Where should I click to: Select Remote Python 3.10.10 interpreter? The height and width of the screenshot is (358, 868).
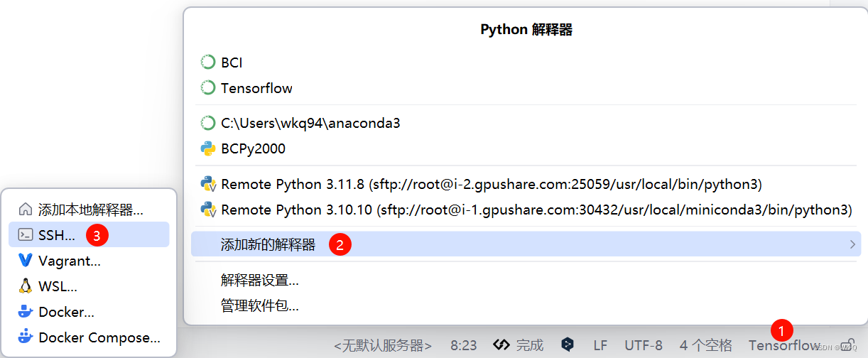[x=526, y=210]
